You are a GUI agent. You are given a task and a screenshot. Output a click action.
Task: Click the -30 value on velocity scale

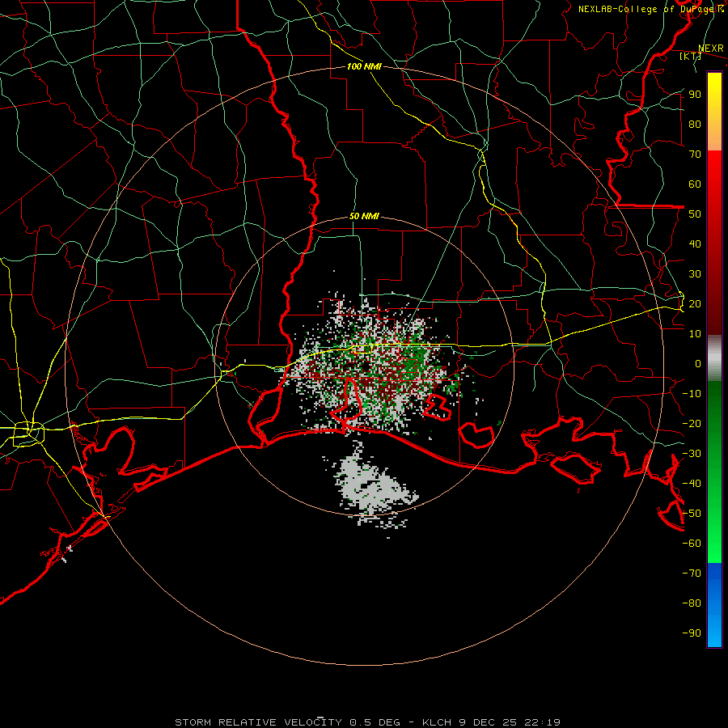[692, 454]
